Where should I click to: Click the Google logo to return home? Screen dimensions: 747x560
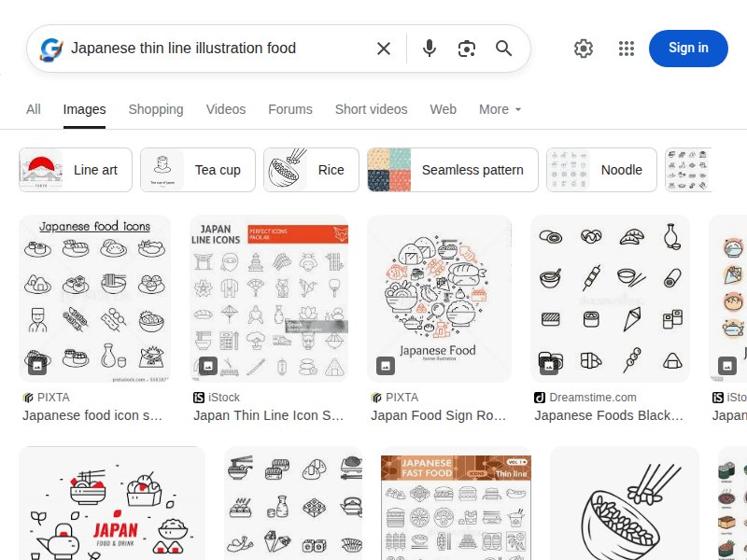pos(49,48)
